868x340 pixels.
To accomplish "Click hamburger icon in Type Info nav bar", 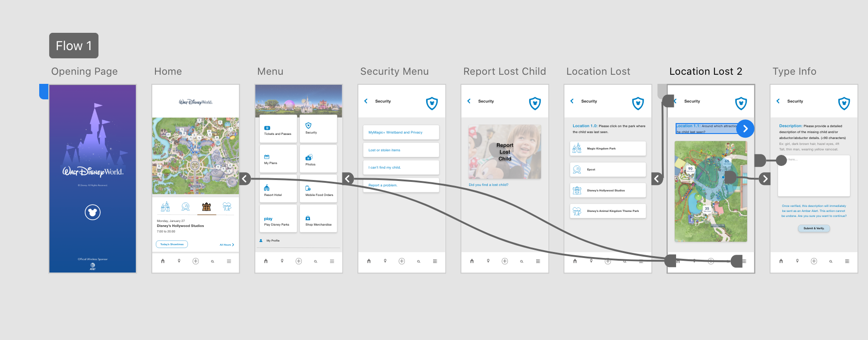I will pyautogui.click(x=847, y=261).
